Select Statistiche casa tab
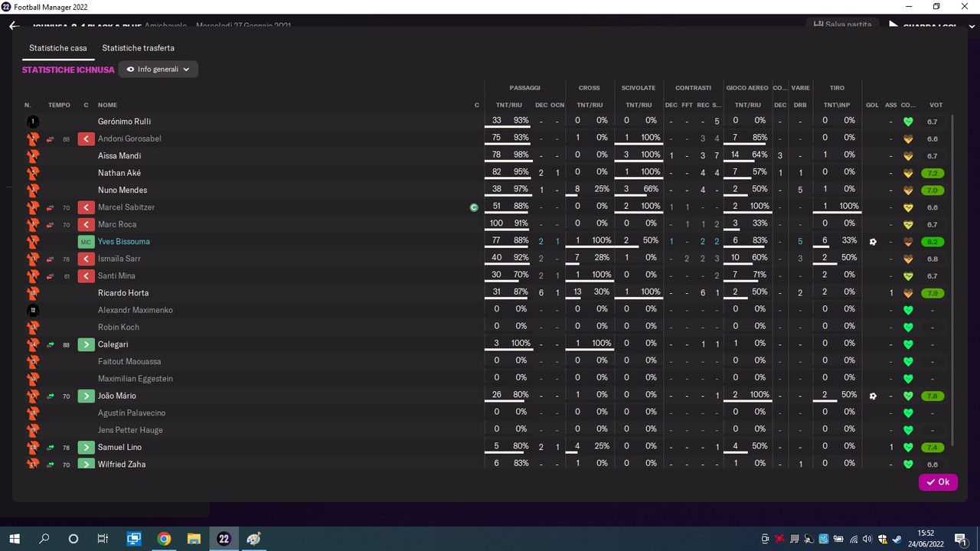 click(58, 48)
